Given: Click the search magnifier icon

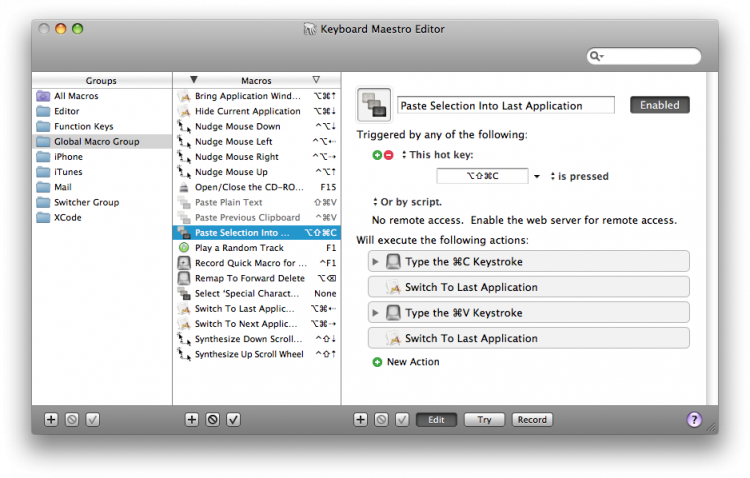Looking at the screenshot, I should pyautogui.click(x=596, y=56).
